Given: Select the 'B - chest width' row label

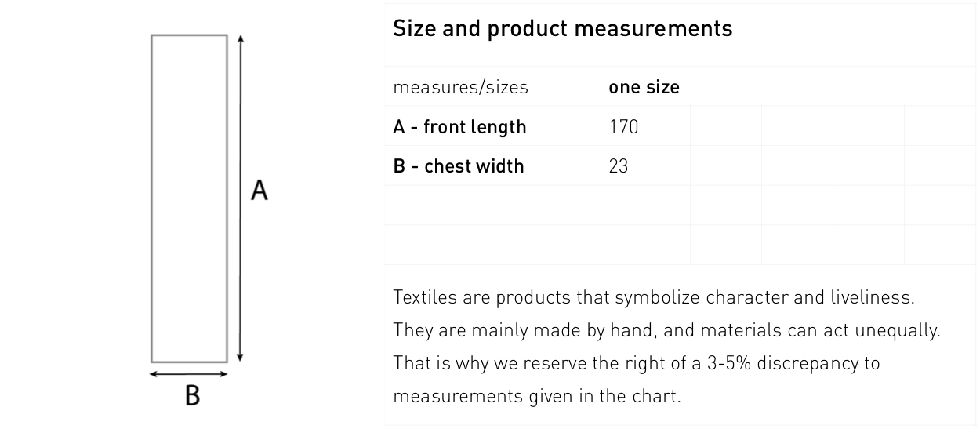Looking at the screenshot, I should point(458,166).
